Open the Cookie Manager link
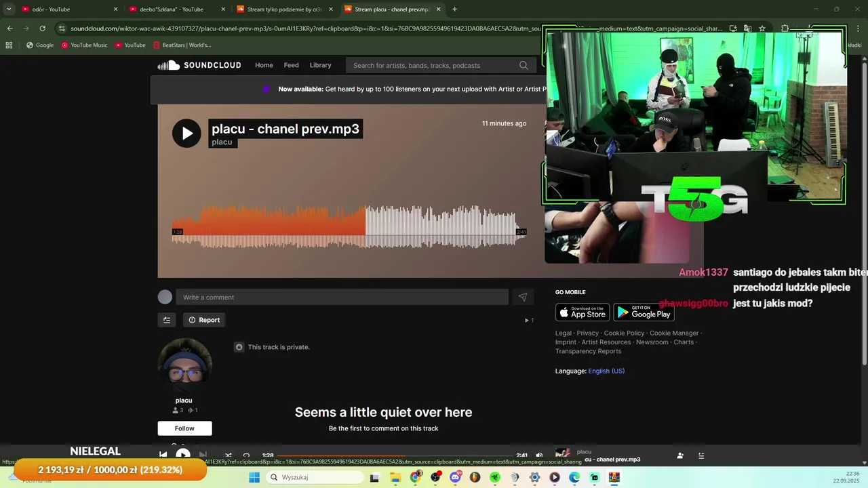 pos(674,333)
